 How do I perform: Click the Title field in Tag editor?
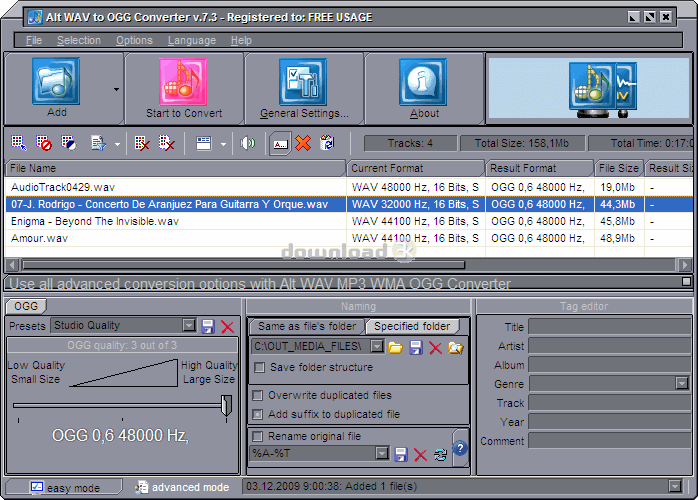pyautogui.click(x=609, y=327)
